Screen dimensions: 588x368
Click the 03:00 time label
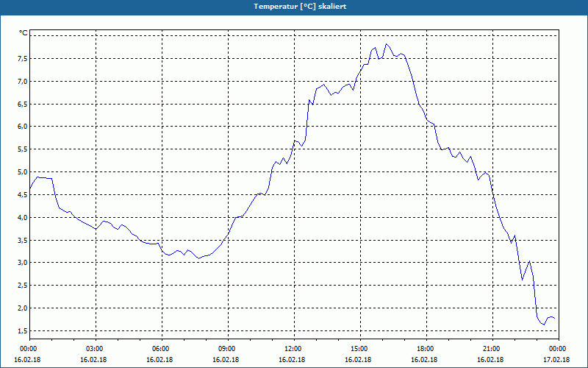(x=96, y=349)
